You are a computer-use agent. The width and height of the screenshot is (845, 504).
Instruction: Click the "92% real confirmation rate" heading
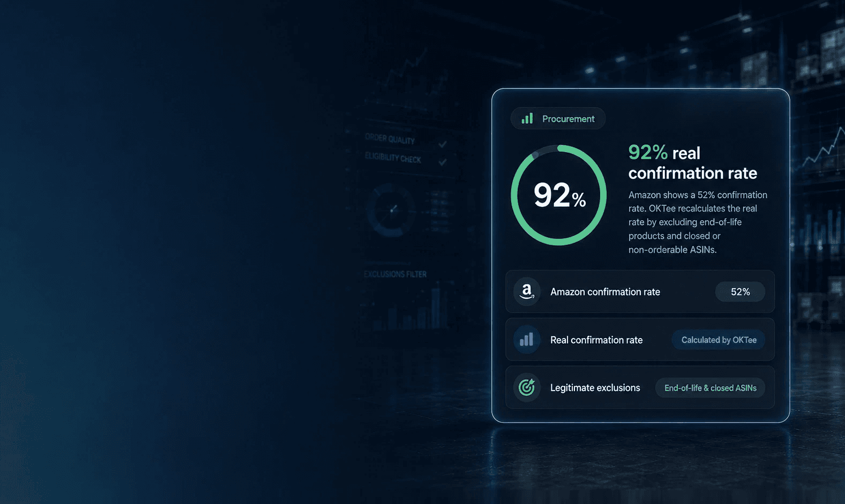[x=693, y=163]
